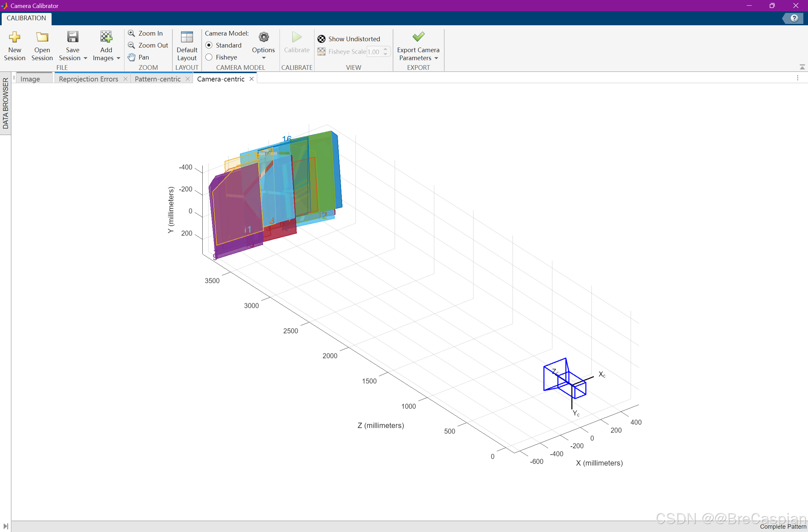The width and height of the screenshot is (808, 532).
Task: Expand the Save Session dropdown arrow
Action: 86,59
